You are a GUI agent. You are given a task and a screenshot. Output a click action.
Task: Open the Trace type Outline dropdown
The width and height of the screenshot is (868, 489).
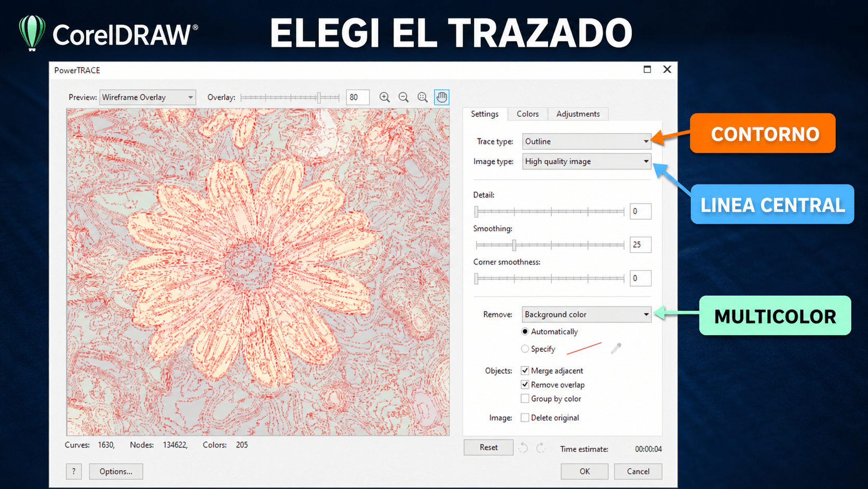[x=587, y=141]
